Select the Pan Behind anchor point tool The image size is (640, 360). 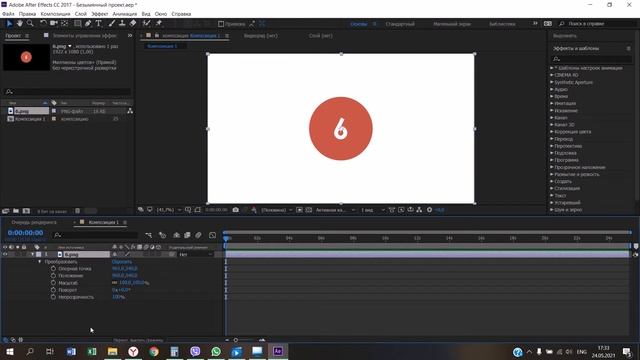point(64,24)
